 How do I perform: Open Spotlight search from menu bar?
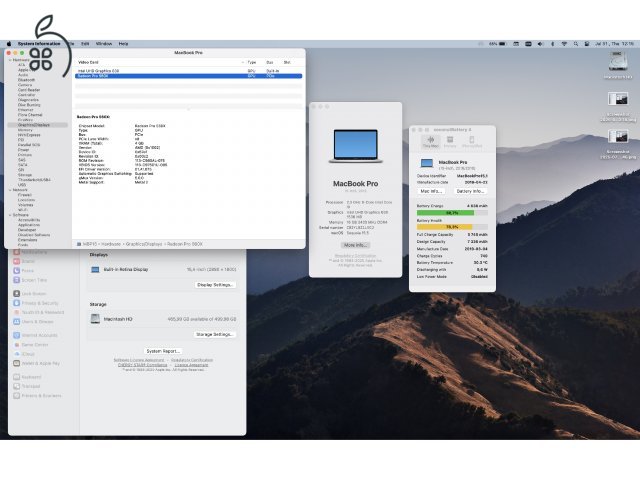[576, 44]
